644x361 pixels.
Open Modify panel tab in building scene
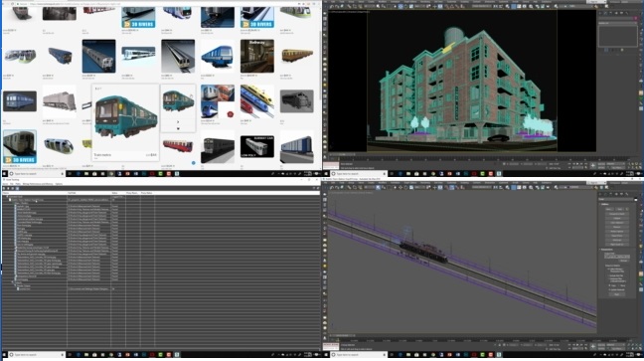pyautogui.click(x=605, y=13)
